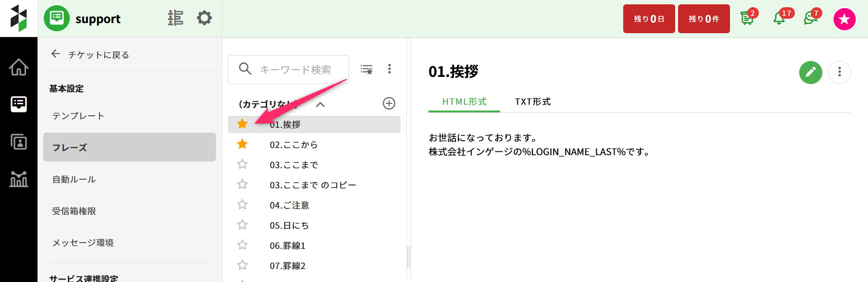Open the contacts icon in left sidebar
This screenshot has width=868, height=282.
[x=19, y=142]
